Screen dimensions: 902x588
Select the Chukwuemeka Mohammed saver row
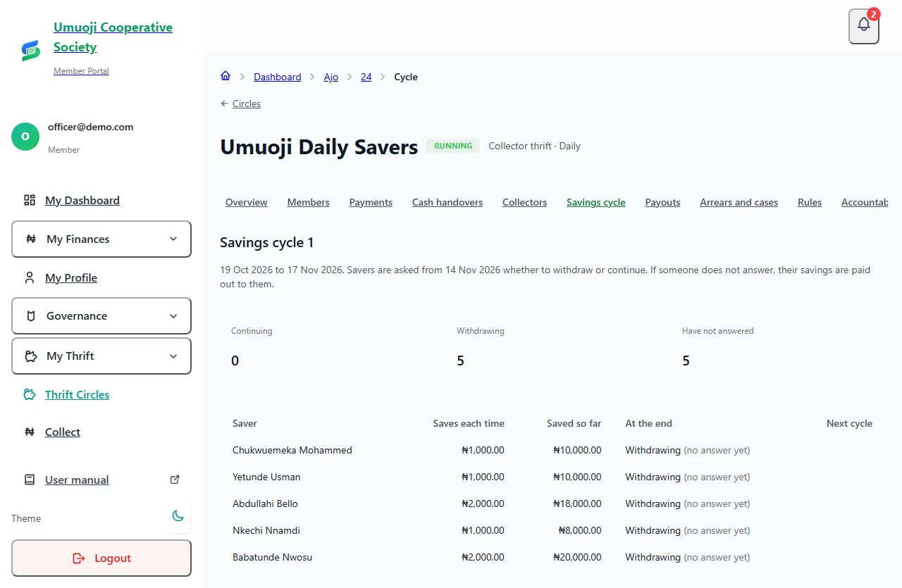pos(552,450)
